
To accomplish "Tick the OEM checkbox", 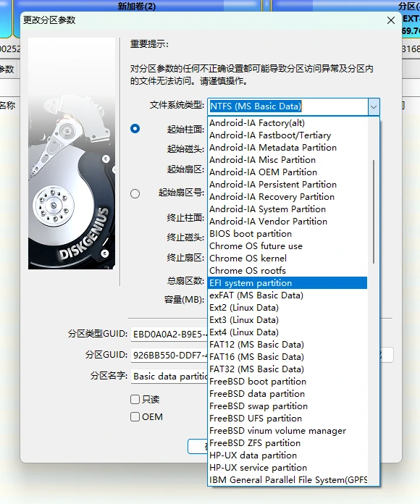I will [x=135, y=416].
